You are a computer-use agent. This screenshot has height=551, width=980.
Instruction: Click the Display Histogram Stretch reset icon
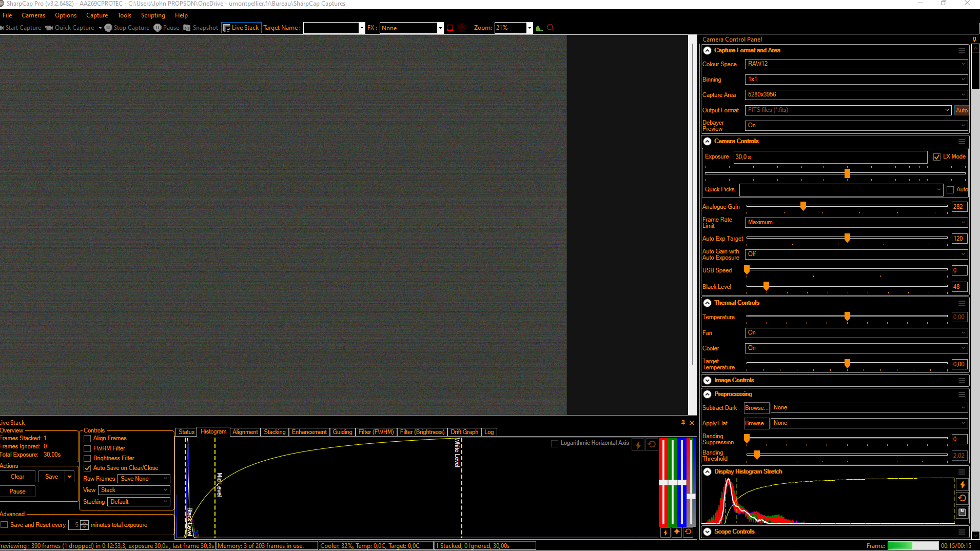click(x=962, y=498)
